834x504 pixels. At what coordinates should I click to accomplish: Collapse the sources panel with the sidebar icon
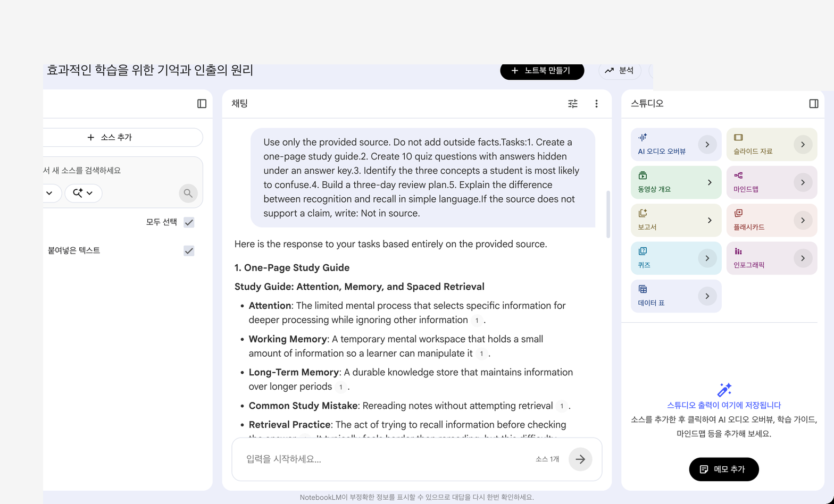click(202, 104)
